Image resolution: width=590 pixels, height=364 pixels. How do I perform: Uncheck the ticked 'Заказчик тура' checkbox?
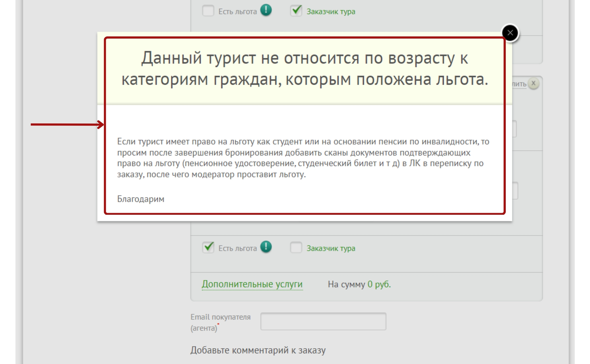point(296,11)
